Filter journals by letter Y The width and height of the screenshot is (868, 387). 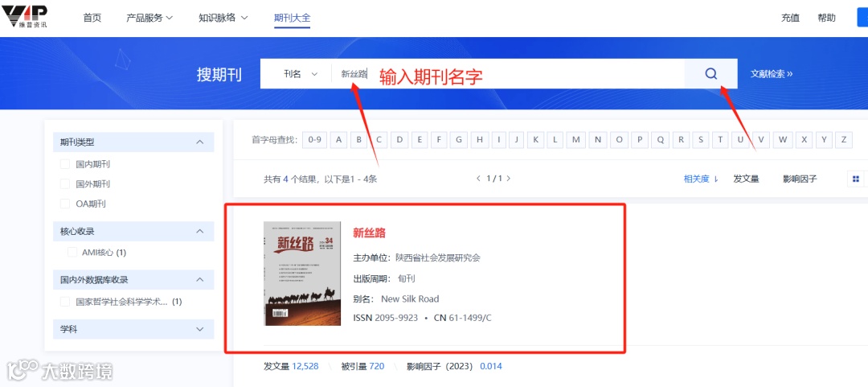(824, 140)
